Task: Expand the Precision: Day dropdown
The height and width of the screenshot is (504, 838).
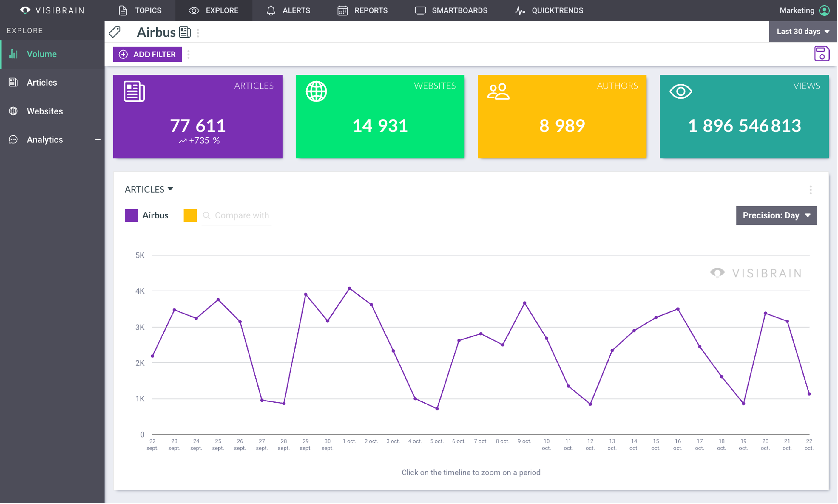Action: (x=776, y=215)
